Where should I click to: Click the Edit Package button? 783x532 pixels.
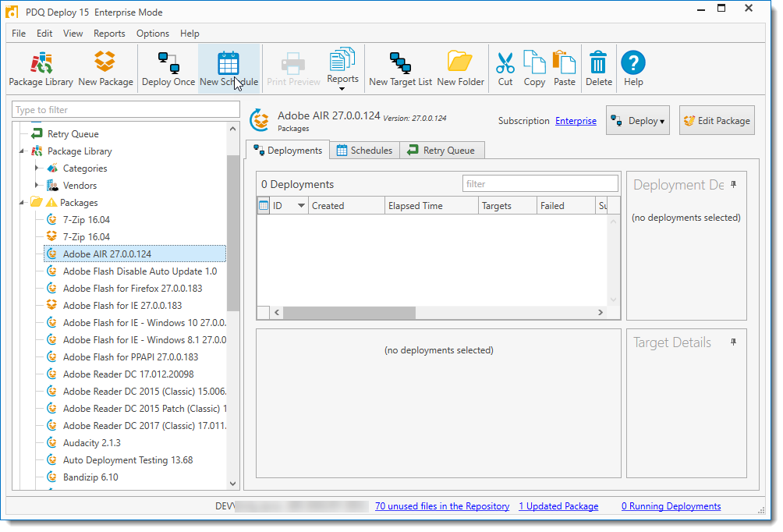click(717, 120)
